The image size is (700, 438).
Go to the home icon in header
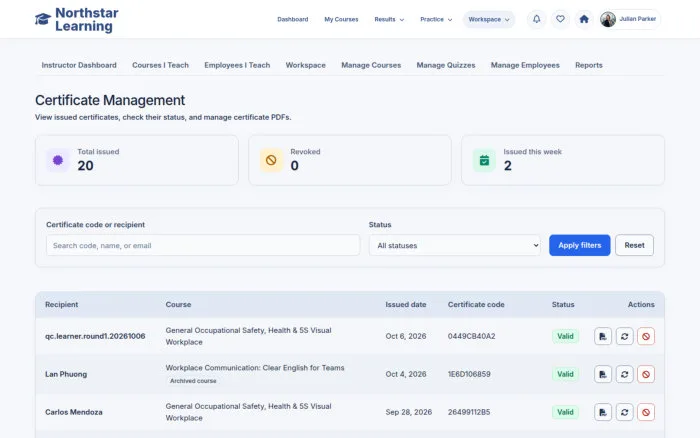tap(584, 19)
